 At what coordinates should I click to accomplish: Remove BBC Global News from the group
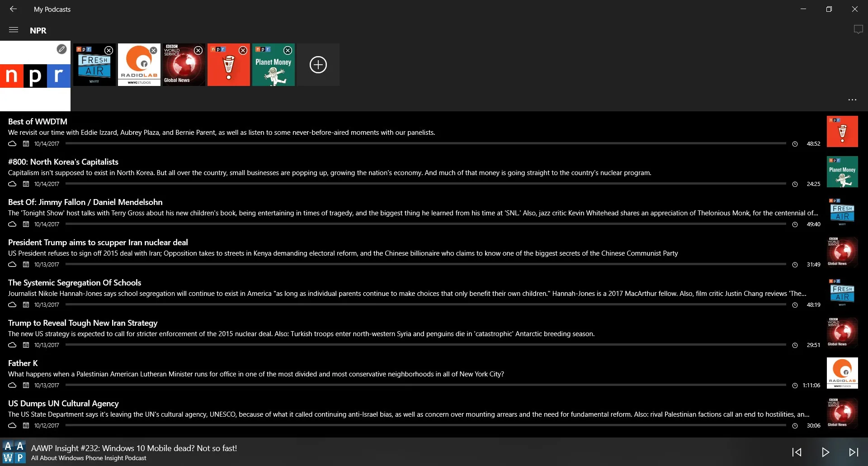tap(198, 50)
